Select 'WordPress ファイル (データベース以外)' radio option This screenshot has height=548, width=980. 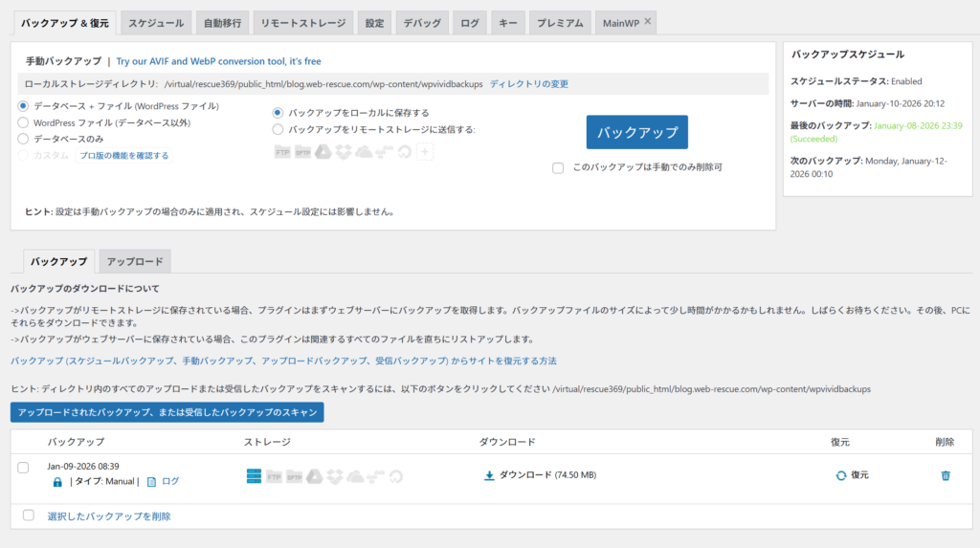(24, 122)
